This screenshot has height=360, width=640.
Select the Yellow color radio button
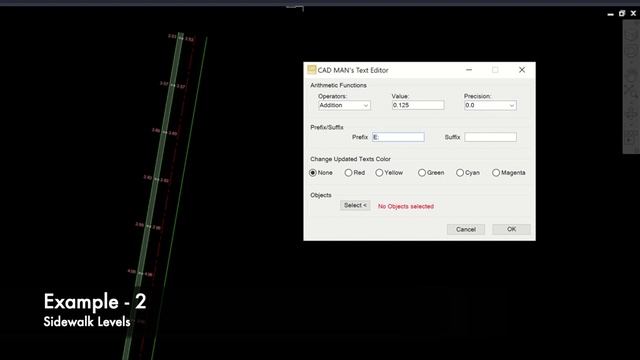coord(379,173)
